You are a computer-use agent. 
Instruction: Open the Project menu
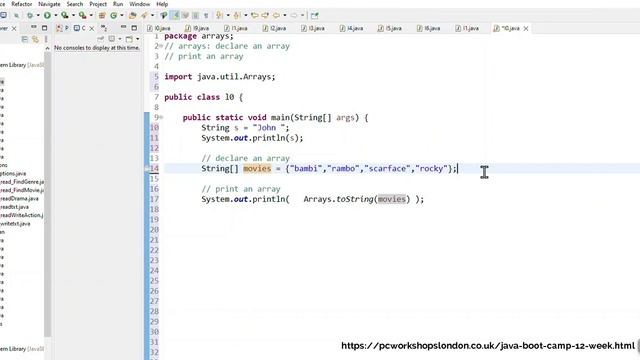(x=98, y=4)
